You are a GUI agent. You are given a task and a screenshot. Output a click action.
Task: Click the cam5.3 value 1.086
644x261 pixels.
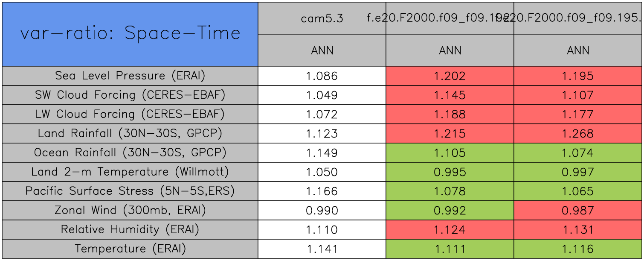point(322,76)
